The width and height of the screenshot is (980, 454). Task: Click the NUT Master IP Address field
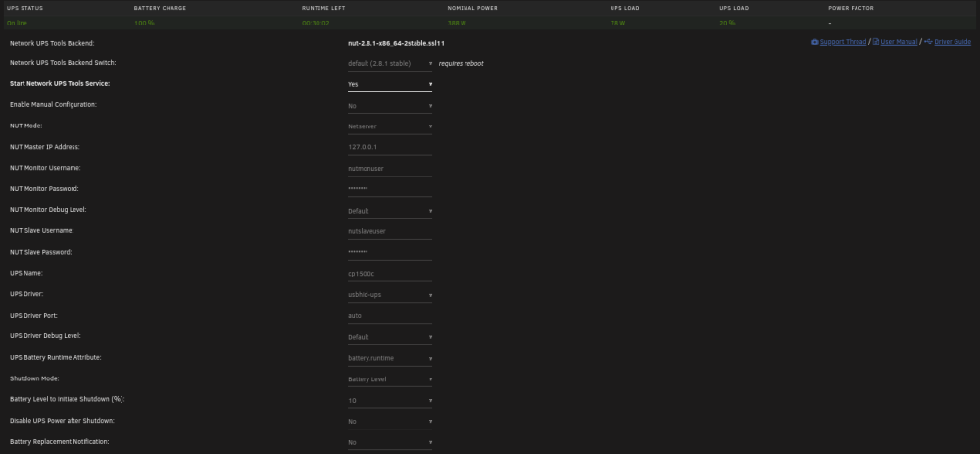pos(390,148)
